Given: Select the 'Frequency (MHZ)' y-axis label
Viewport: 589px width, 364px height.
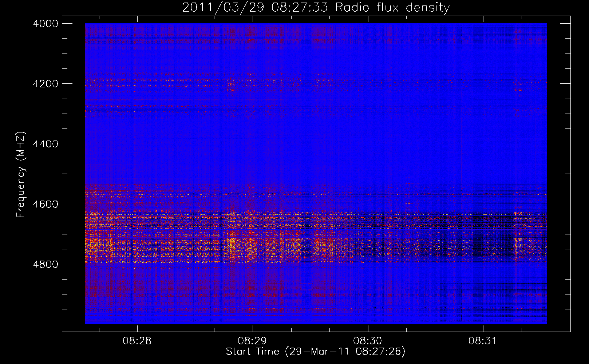Looking at the screenshot, I should click(x=21, y=175).
